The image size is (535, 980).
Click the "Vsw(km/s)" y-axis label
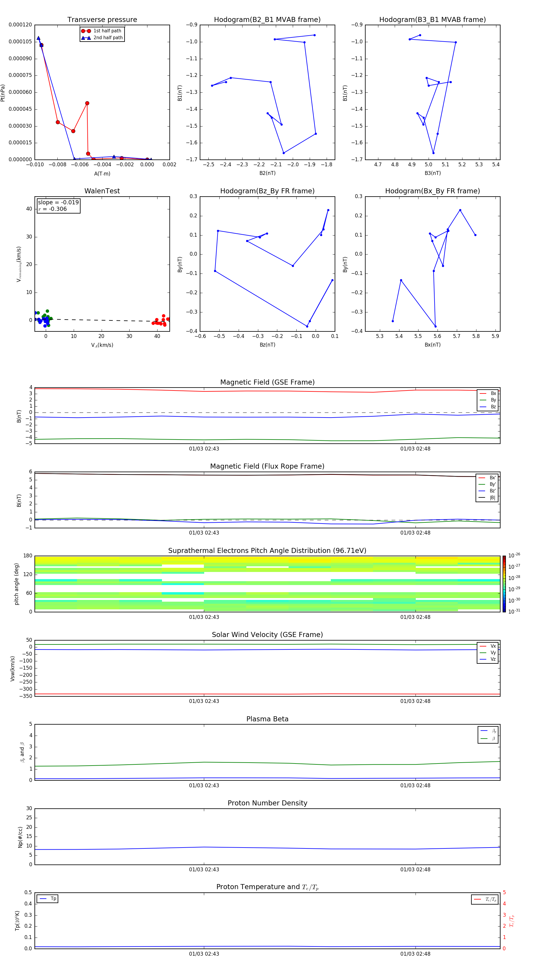coord(12,668)
